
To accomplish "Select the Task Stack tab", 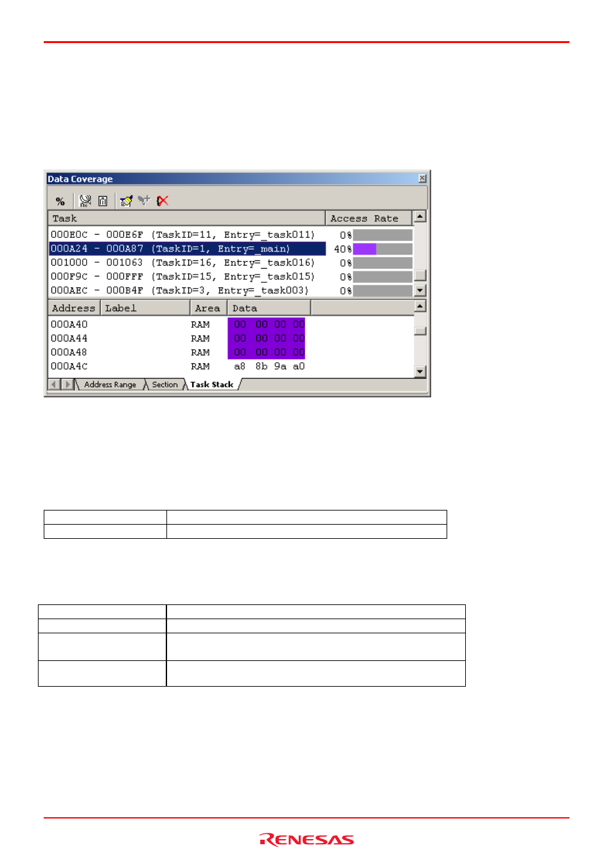I will tap(212, 384).
